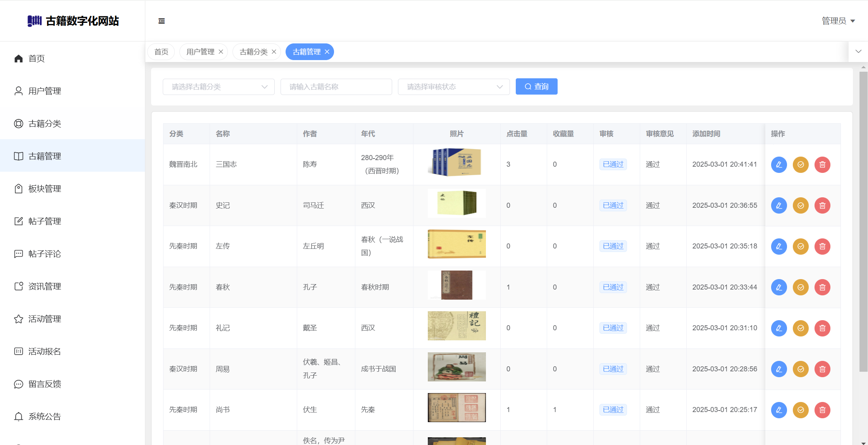The image size is (868, 445).
Task: Switch to the 首页 tab
Action: point(161,52)
